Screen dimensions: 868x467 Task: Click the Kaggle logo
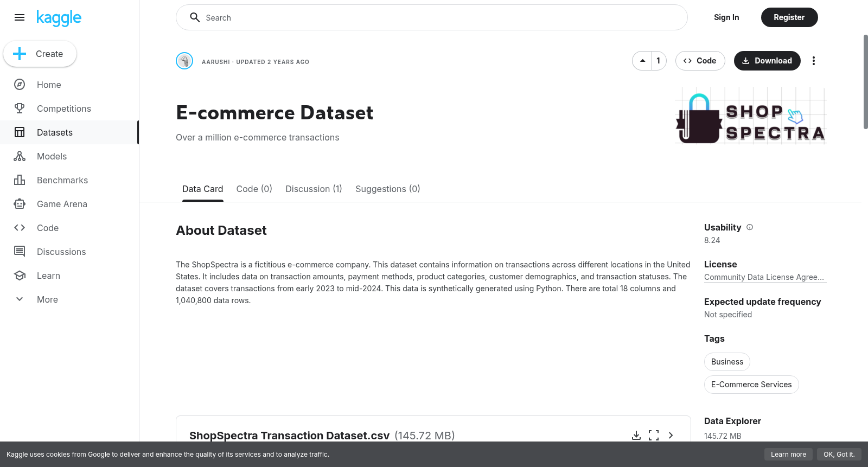click(x=59, y=18)
